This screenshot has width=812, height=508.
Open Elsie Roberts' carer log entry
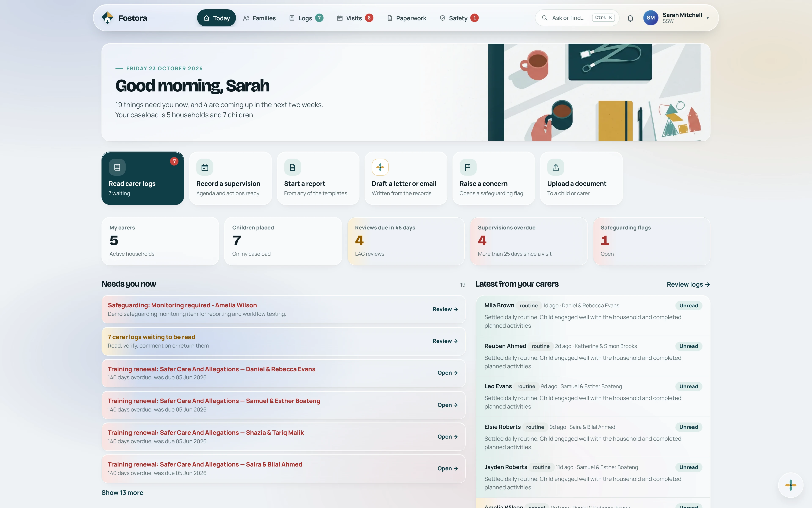point(593,437)
